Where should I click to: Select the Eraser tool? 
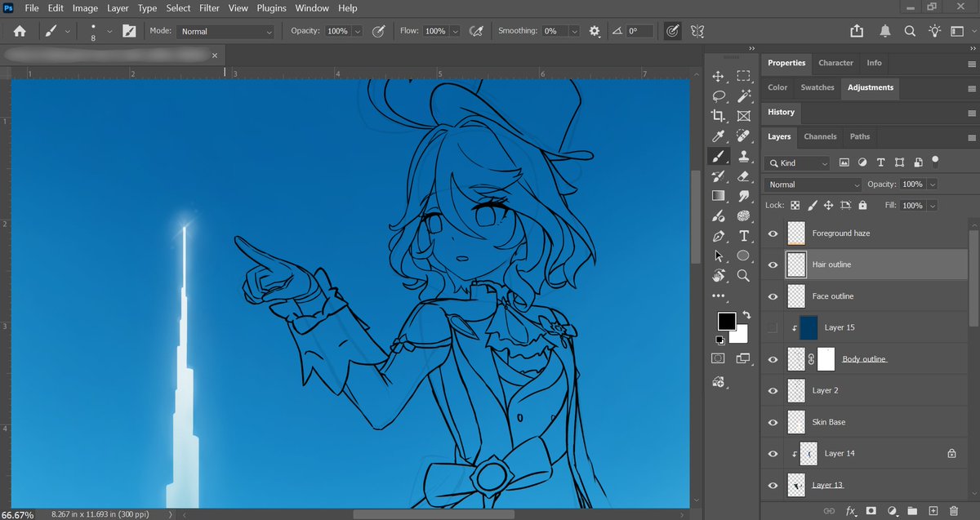(x=743, y=176)
